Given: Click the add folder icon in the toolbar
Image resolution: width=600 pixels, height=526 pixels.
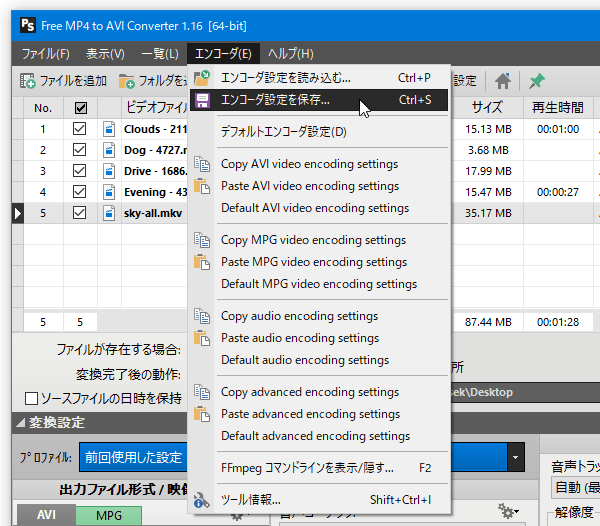Looking at the screenshot, I should (126, 81).
